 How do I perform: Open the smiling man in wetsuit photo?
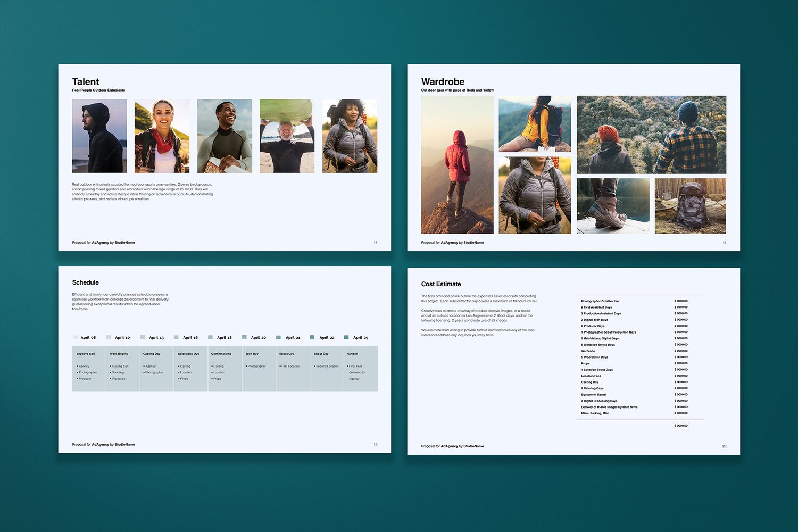coord(225,136)
